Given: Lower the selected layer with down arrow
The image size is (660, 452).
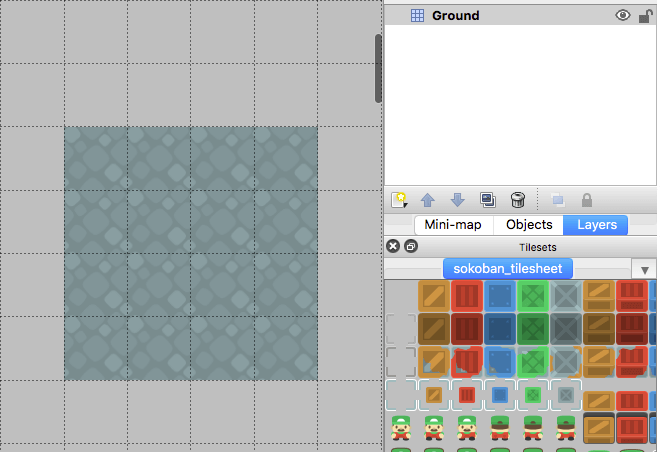Looking at the screenshot, I should (x=458, y=200).
